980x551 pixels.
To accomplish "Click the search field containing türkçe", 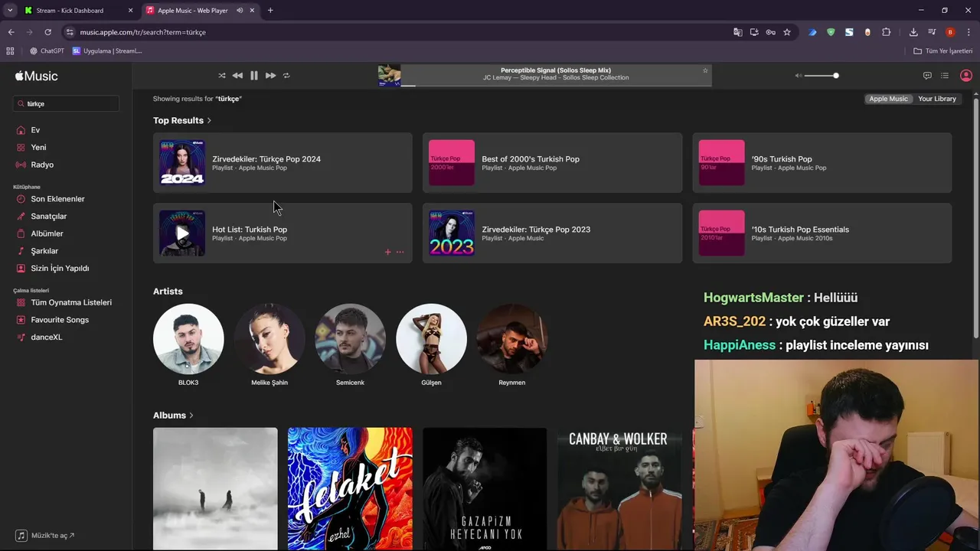I will tap(67, 103).
